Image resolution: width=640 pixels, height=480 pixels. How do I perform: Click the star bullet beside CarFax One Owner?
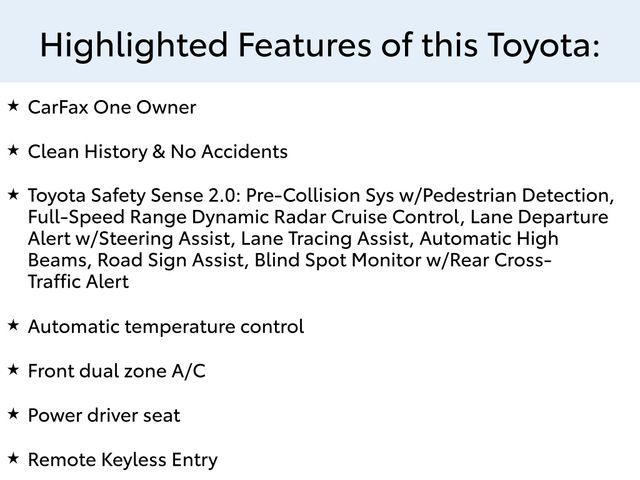[12, 105]
